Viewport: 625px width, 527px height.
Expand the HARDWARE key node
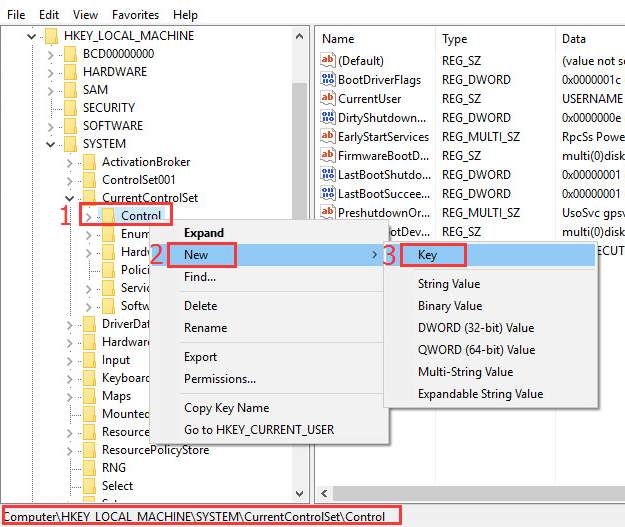coord(50,72)
